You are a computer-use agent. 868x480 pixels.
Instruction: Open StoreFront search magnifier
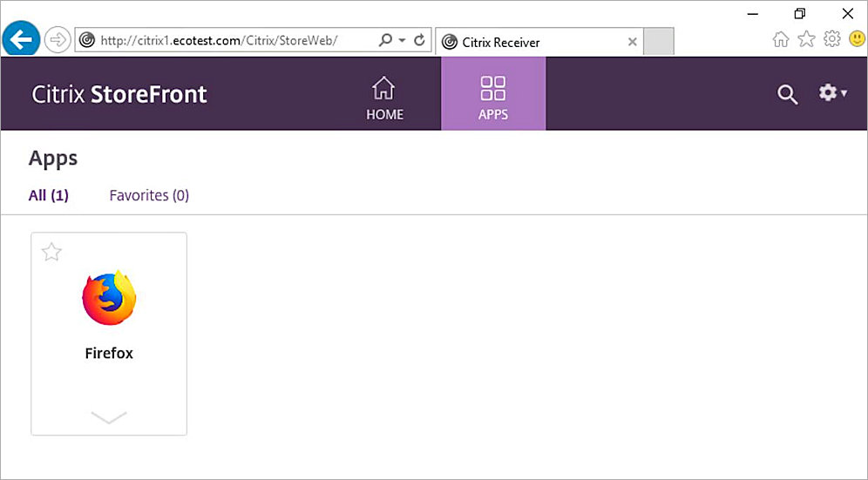pos(787,95)
